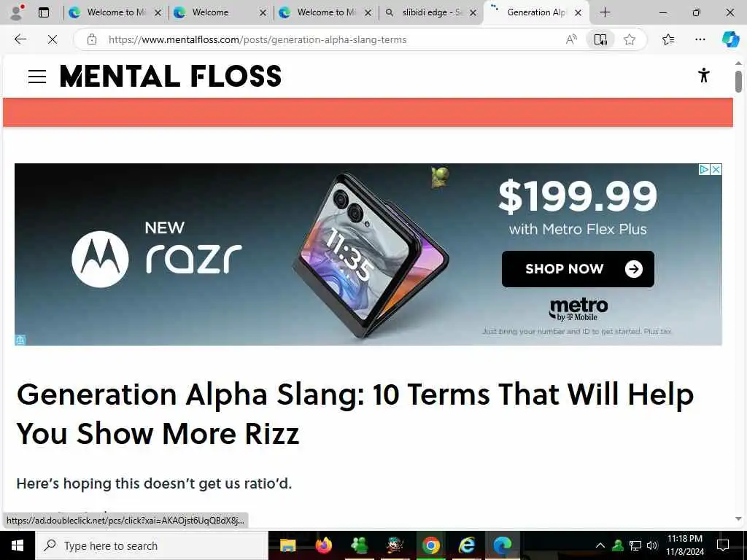The image size is (747, 560).
Task: Go back to the previous page
Action: point(20,39)
